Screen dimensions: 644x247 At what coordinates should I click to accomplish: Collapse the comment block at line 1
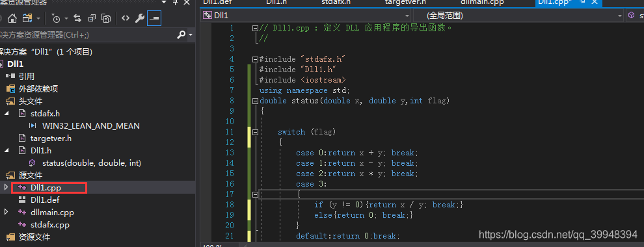pyautogui.click(x=256, y=29)
